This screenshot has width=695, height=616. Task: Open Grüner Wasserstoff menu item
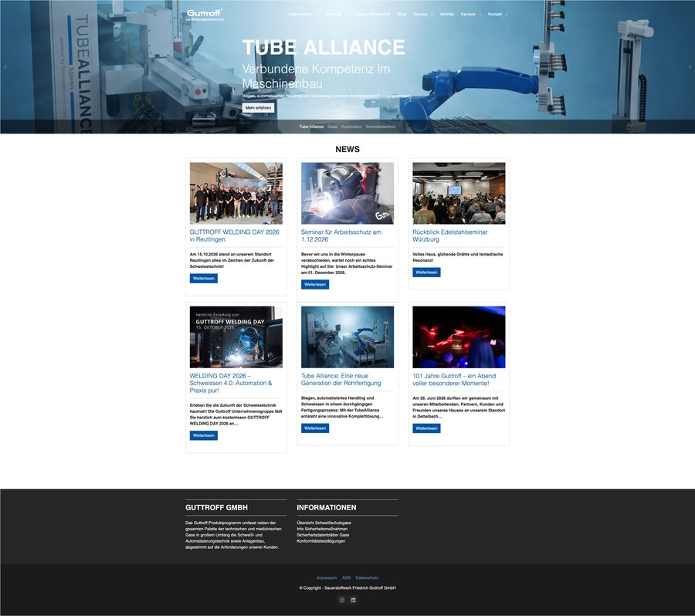pyautogui.click(x=372, y=14)
